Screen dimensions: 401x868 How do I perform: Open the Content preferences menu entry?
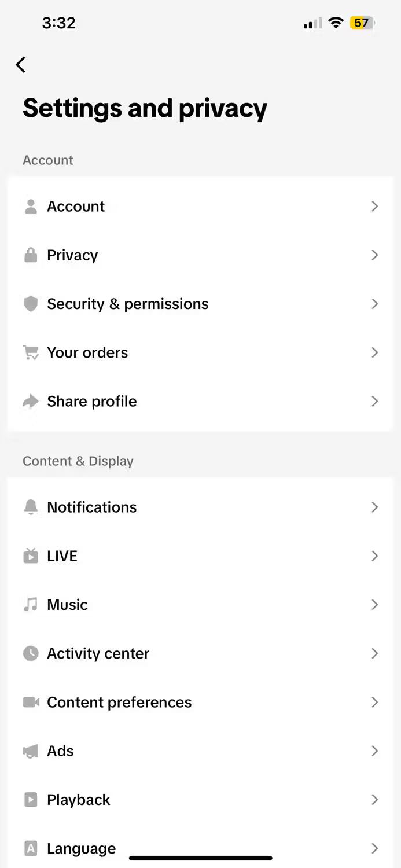pos(200,702)
